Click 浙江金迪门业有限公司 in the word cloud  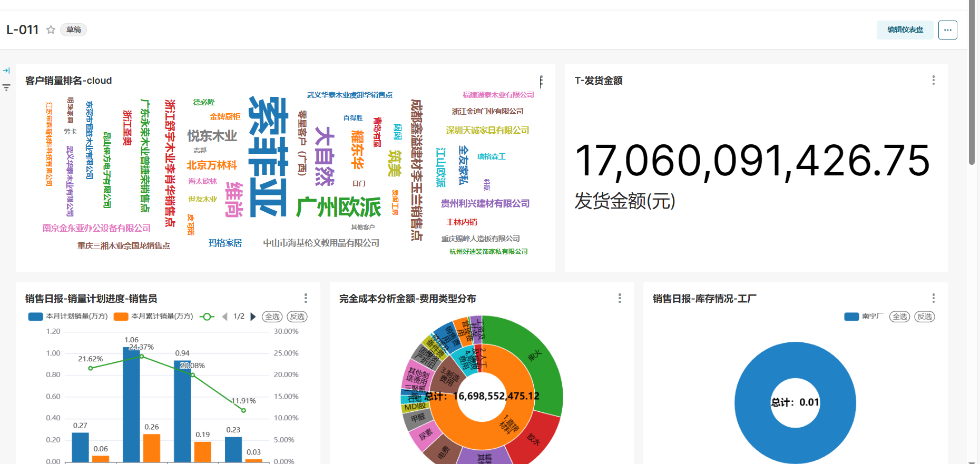(488, 111)
